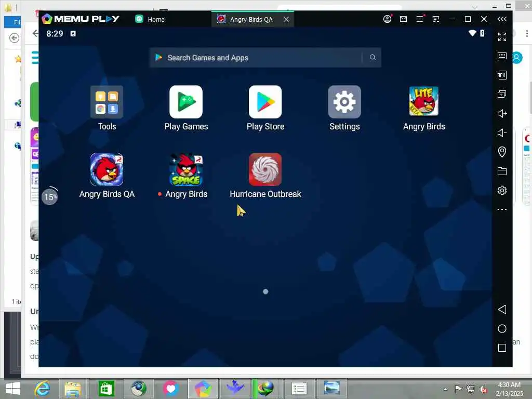Viewport: 532px width, 399px height.
Task: Open the Play Store app
Action: pyautogui.click(x=265, y=102)
